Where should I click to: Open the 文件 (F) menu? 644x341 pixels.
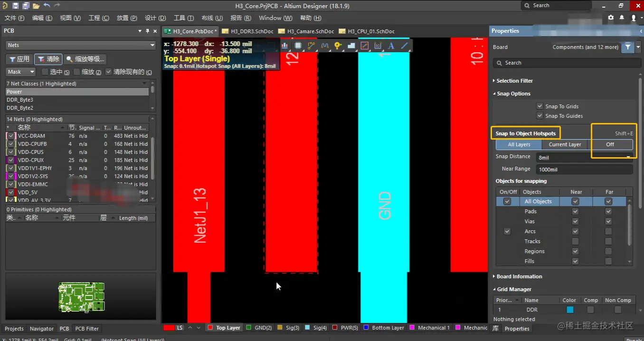click(x=14, y=18)
